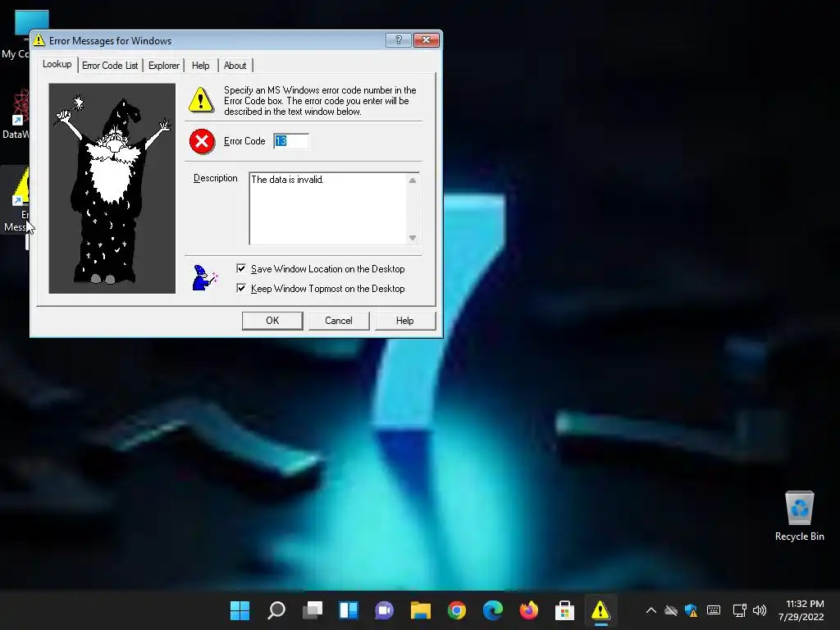Click inside the Description text box
840x630 pixels.
coord(328,208)
